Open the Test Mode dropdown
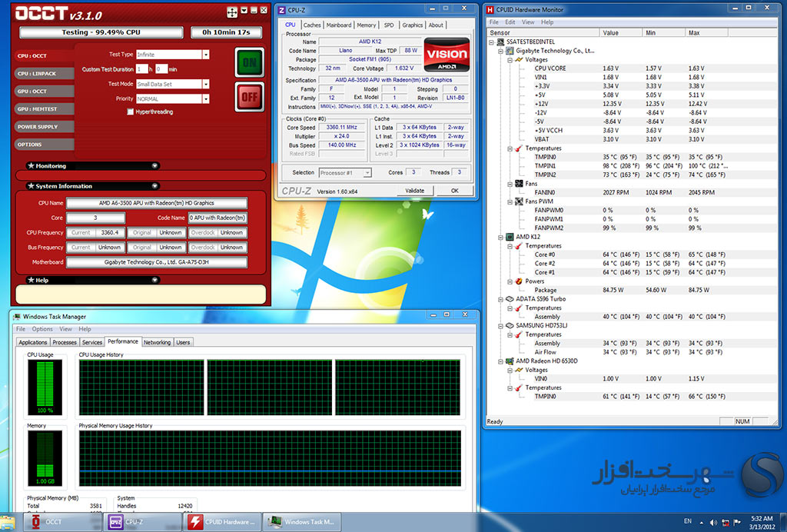 [206, 85]
